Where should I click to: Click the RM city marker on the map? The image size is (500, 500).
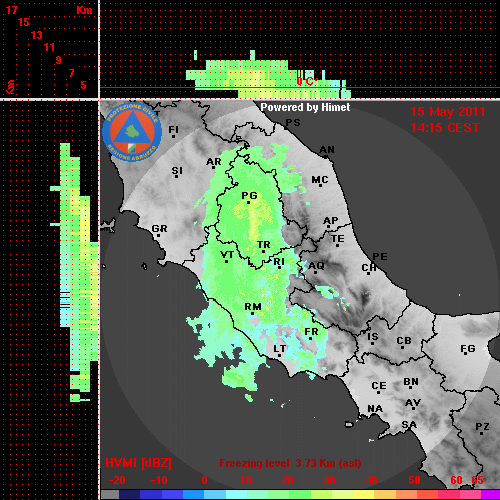click(x=252, y=313)
